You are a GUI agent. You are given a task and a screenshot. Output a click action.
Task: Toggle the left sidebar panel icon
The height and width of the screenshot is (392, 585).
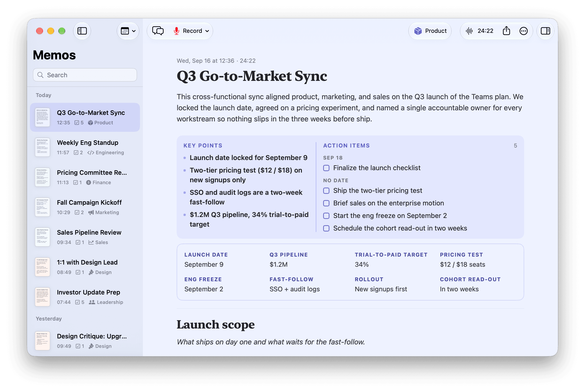[82, 31]
